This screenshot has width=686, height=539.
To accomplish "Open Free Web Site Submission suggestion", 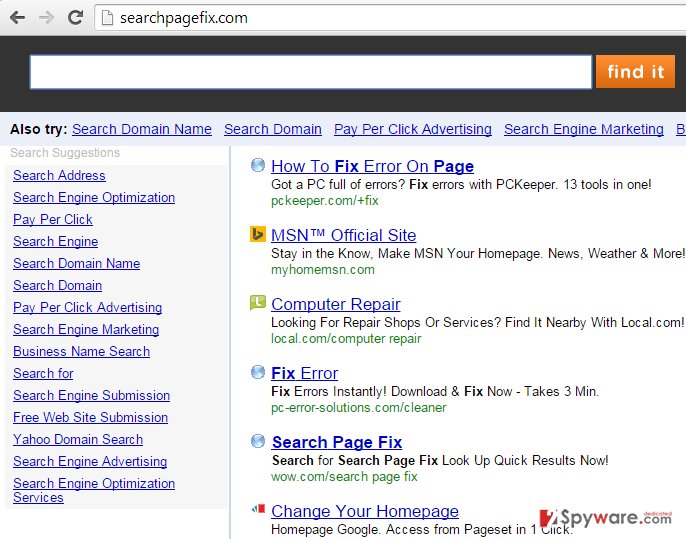I will [91, 417].
